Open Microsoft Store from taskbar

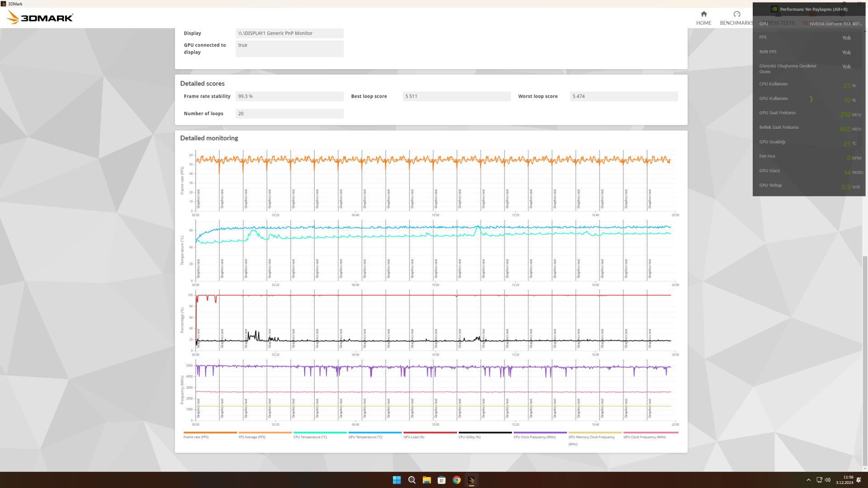click(x=442, y=480)
